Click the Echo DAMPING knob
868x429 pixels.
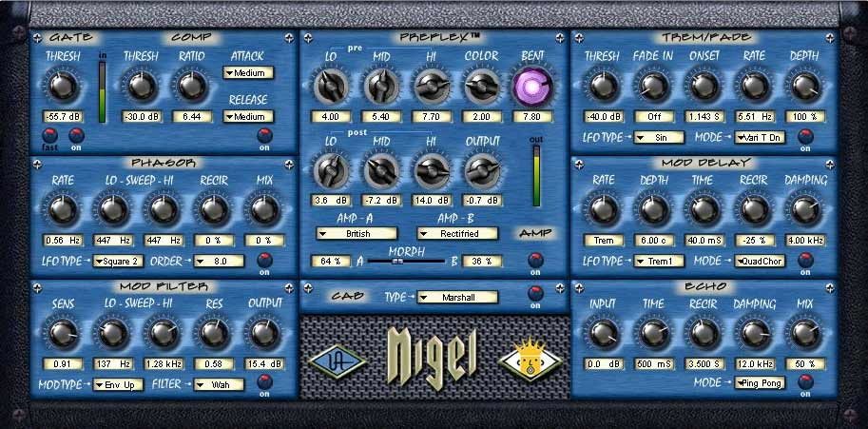755,334
